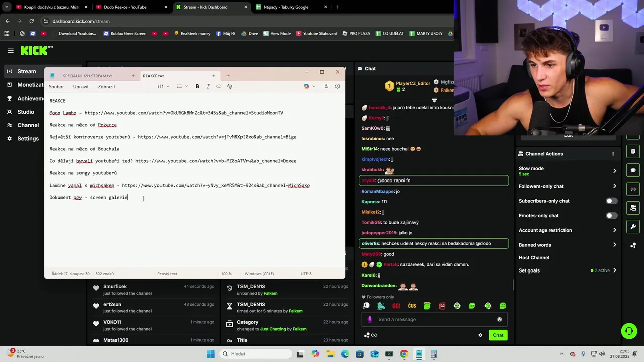Insert link using Notepad toolbar icon

click(219, 86)
